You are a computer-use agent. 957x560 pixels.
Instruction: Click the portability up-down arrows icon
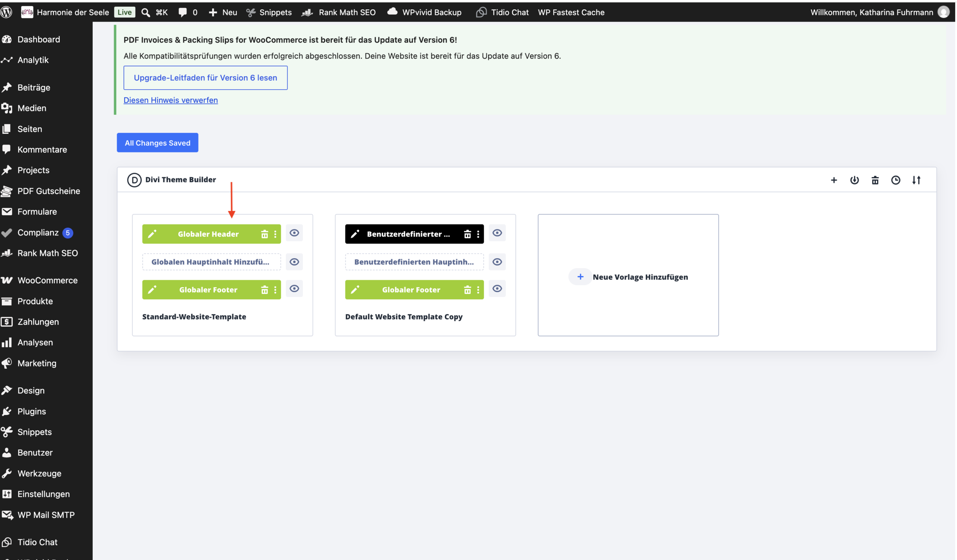[916, 180]
